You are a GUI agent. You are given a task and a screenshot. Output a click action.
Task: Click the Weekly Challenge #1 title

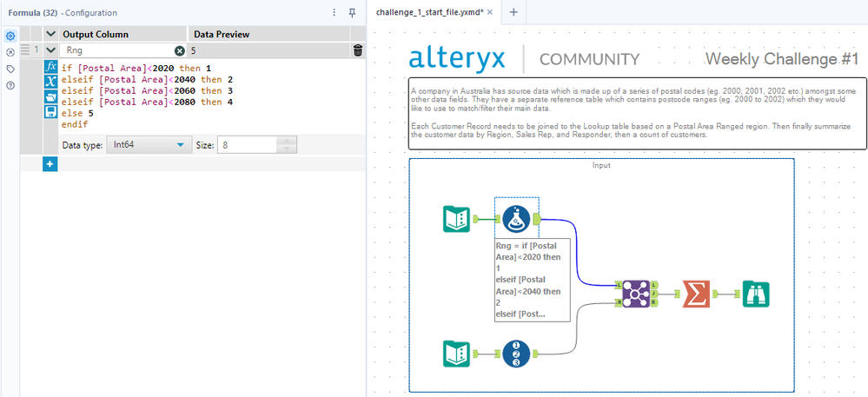pyautogui.click(x=782, y=59)
